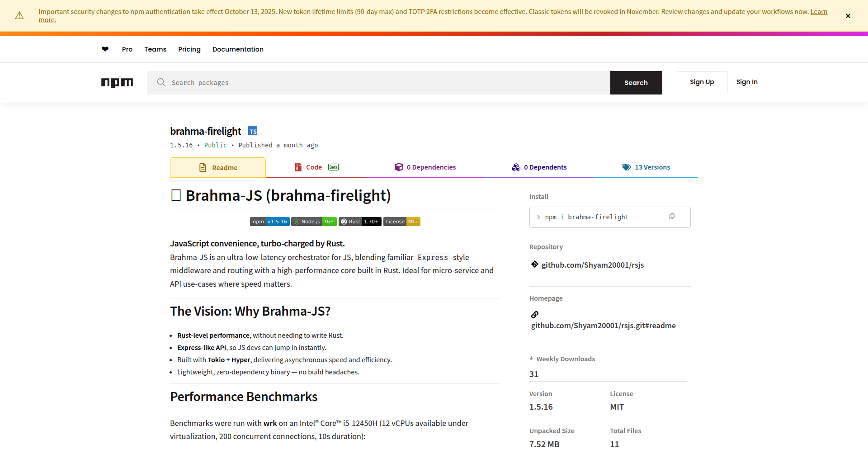Click the License MIT badge
The image size is (868, 449).
(x=401, y=222)
